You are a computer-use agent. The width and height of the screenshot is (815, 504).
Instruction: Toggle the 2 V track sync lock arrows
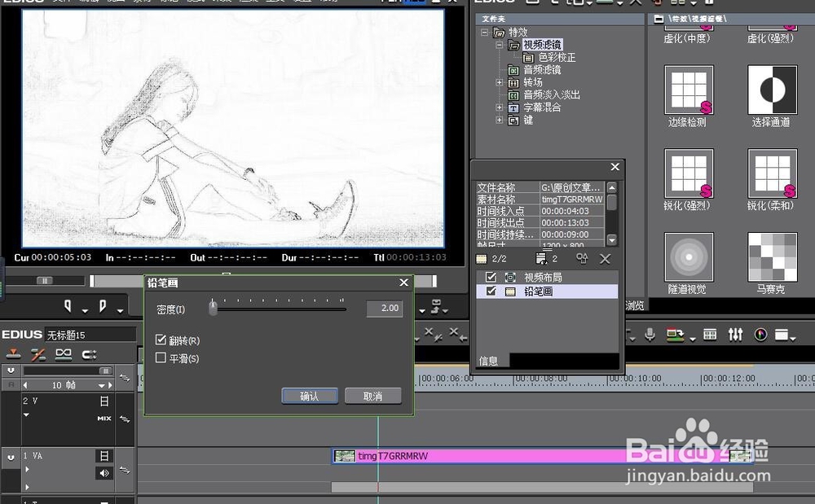125,419
